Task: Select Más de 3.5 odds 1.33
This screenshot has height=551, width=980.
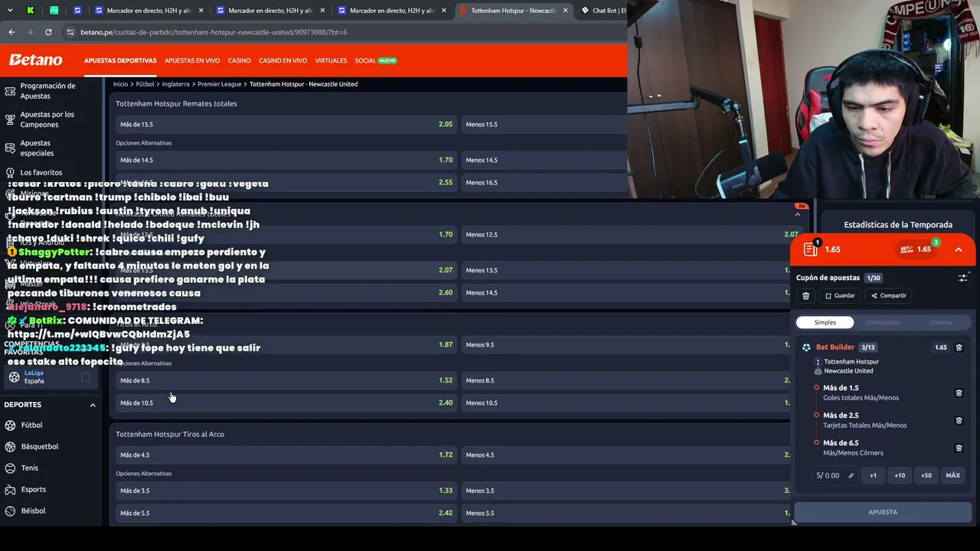Action: (x=286, y=491)
